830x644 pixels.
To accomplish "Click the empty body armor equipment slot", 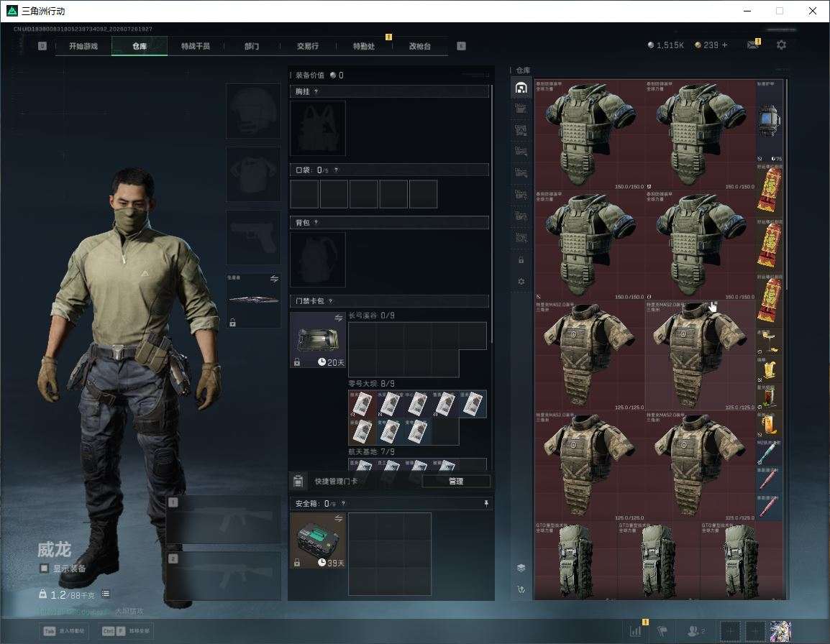I will (254, 174).
